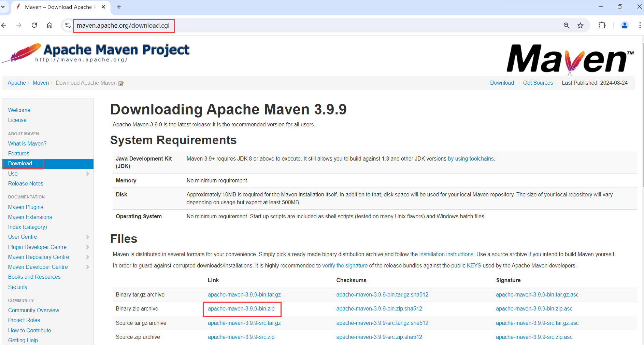Open the browser profile avatar
Image resolution: width=644 pixels, height=345 pixels.
pyautogui.click(x=625, y=25)
